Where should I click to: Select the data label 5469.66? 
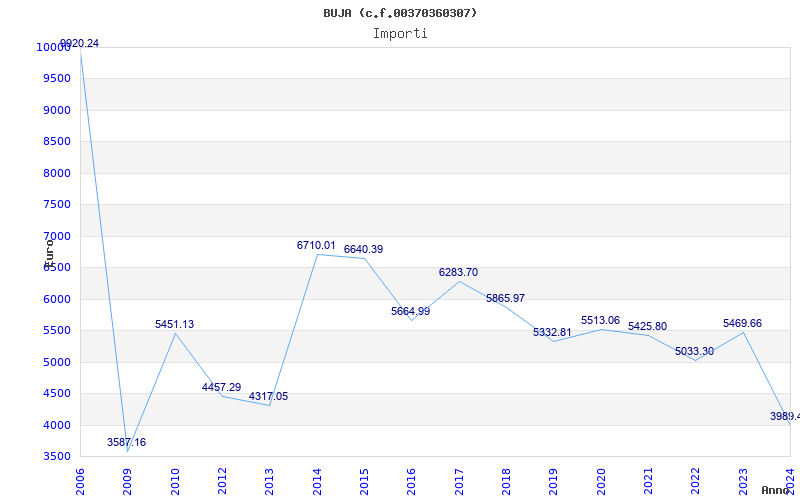click(x=742, y=323)
